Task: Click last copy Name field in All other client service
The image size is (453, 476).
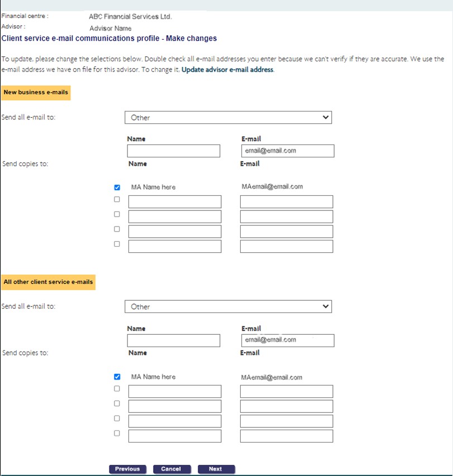Action: click(x=175, y=436)
